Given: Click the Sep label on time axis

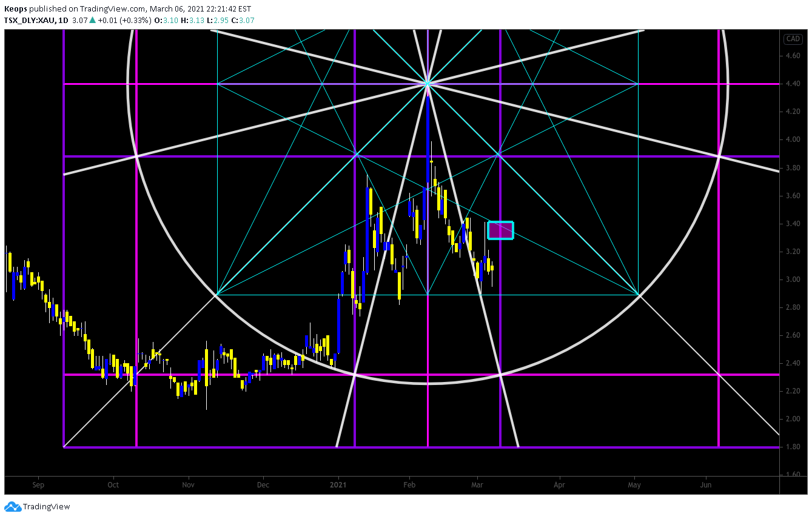Looking at the screenshot, I should coord(38,485).
